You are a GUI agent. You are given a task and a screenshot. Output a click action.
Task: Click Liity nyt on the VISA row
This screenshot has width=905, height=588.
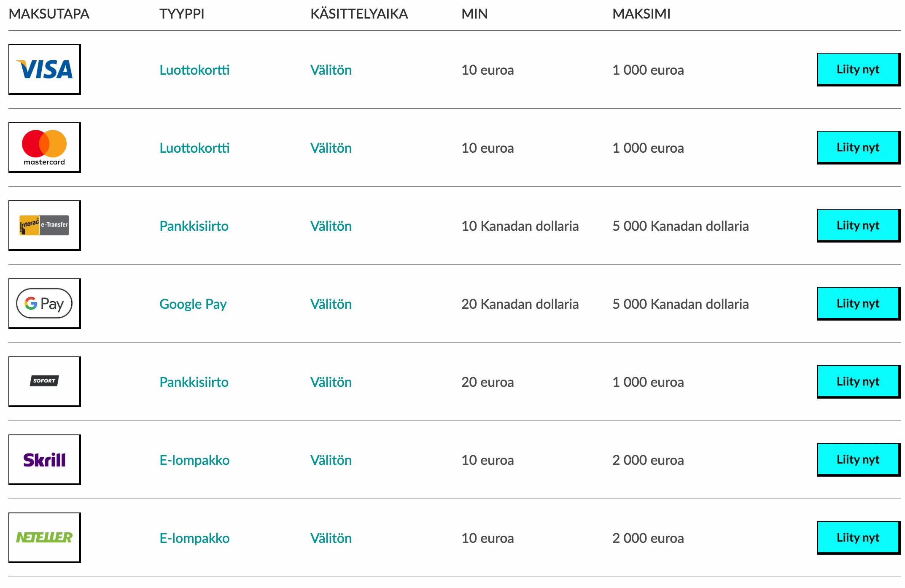click(x=858, y=69)
